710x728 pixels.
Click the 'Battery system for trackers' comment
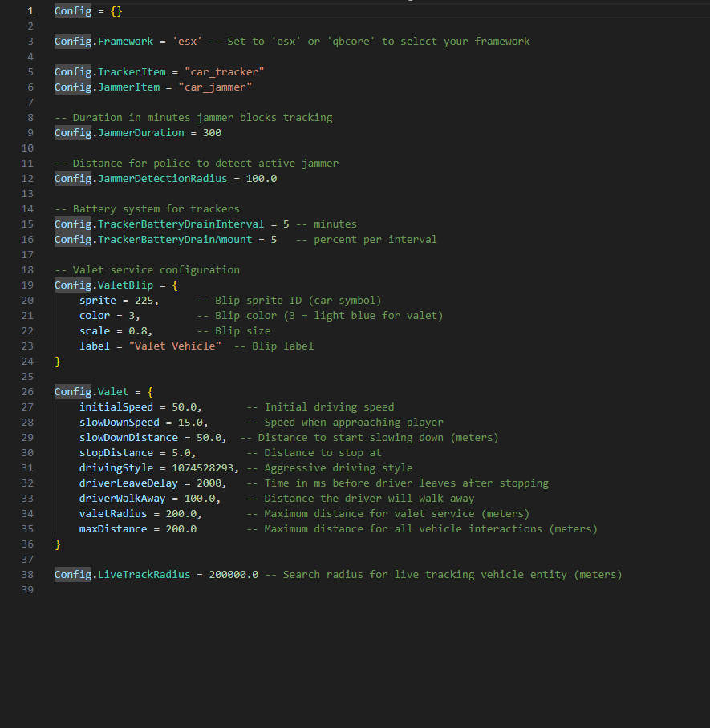[x=147, y=209]
